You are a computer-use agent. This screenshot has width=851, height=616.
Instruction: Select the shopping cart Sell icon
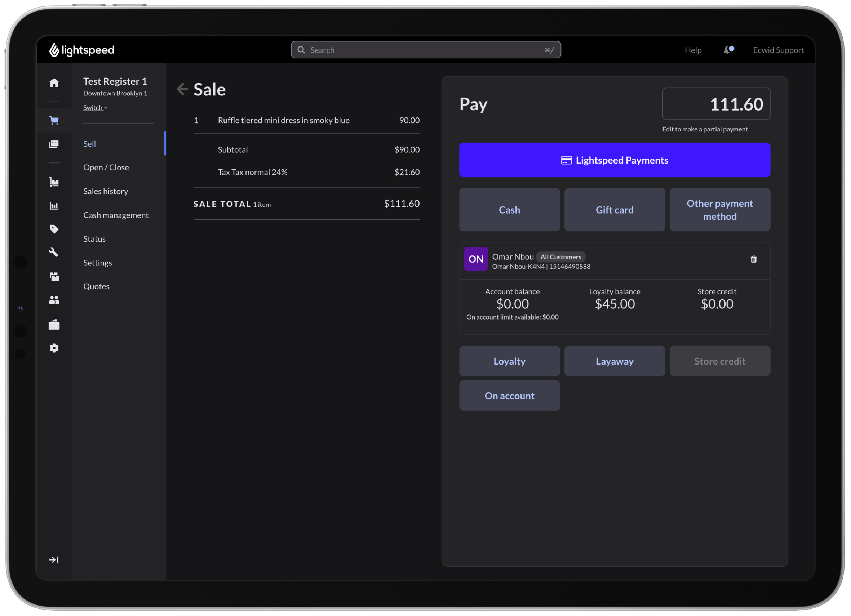[x=54, y=120]
